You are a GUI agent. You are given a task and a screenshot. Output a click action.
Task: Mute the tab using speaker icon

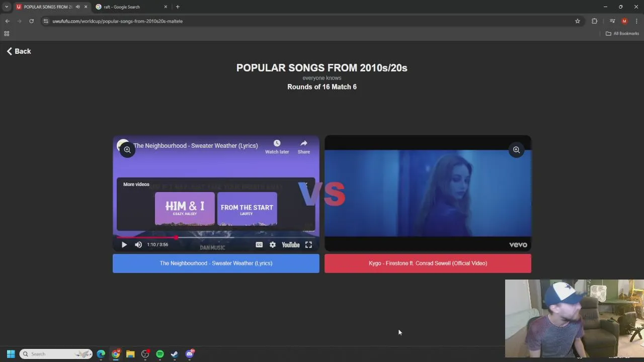pos(77,7)
